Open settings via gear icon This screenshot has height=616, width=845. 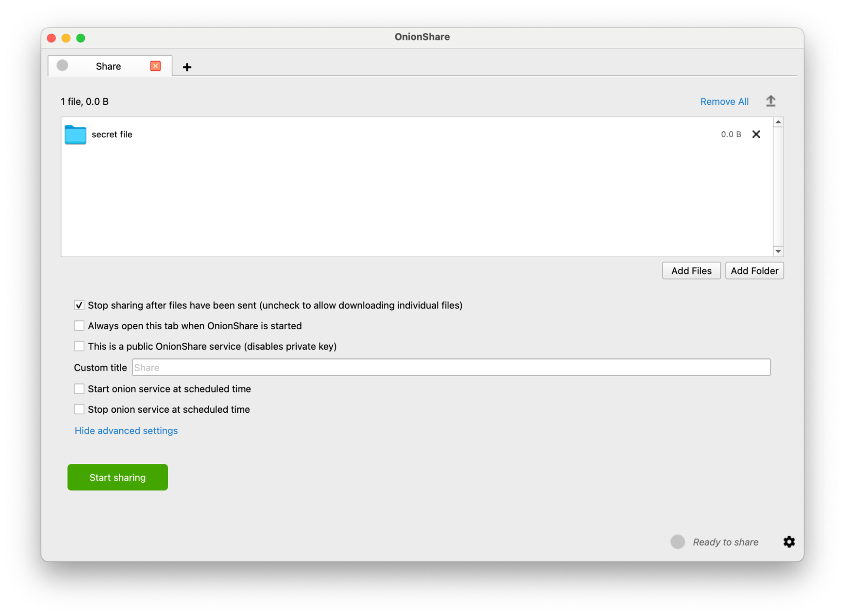click(x=789, y=542)
